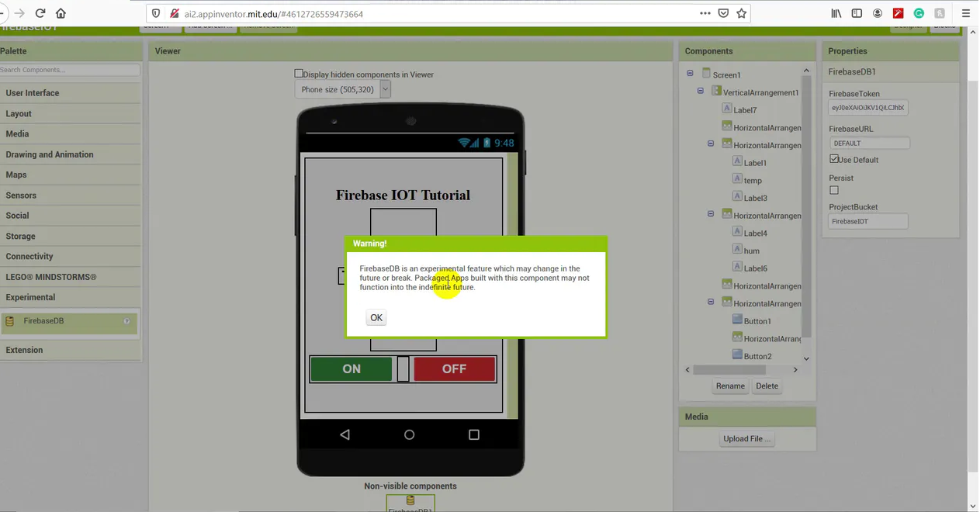Reload the page with the browser refresh icon

tap(40, 13)
